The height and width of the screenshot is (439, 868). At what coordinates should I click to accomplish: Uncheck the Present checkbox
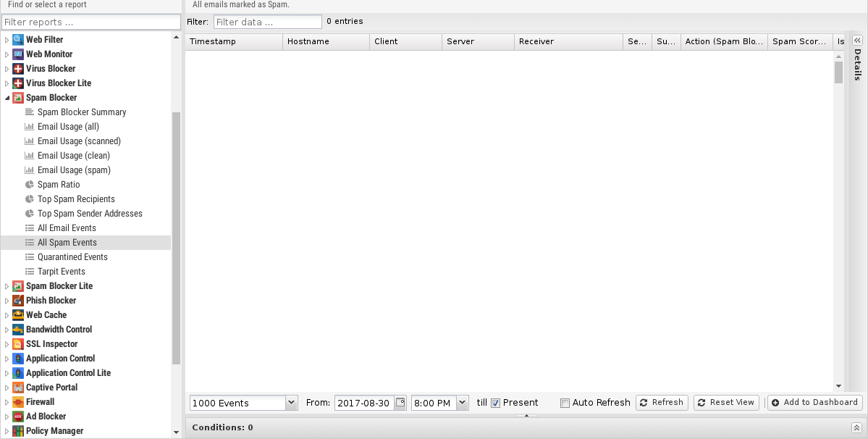point(496,403)
